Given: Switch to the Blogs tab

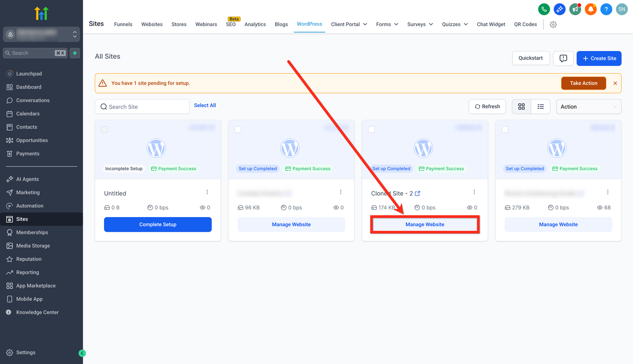Looking at the screenshot, I should click(x=281, y=24).
